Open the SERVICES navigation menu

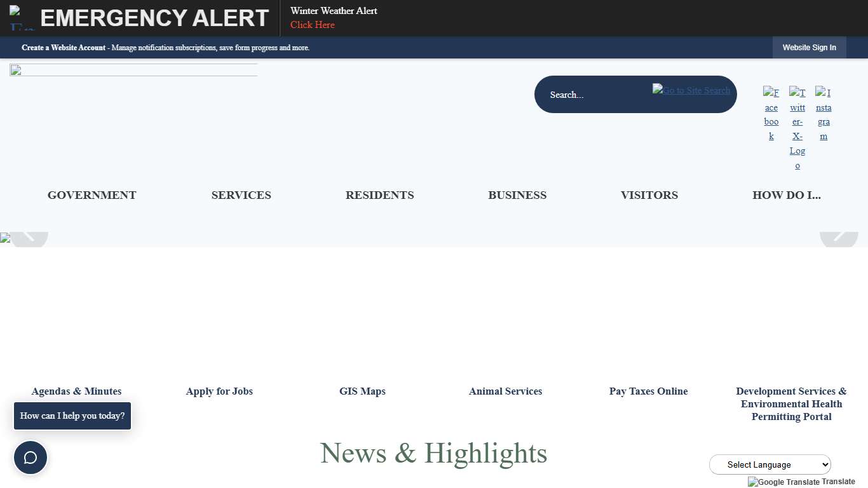pyautogui.click(x=241, y=195)
